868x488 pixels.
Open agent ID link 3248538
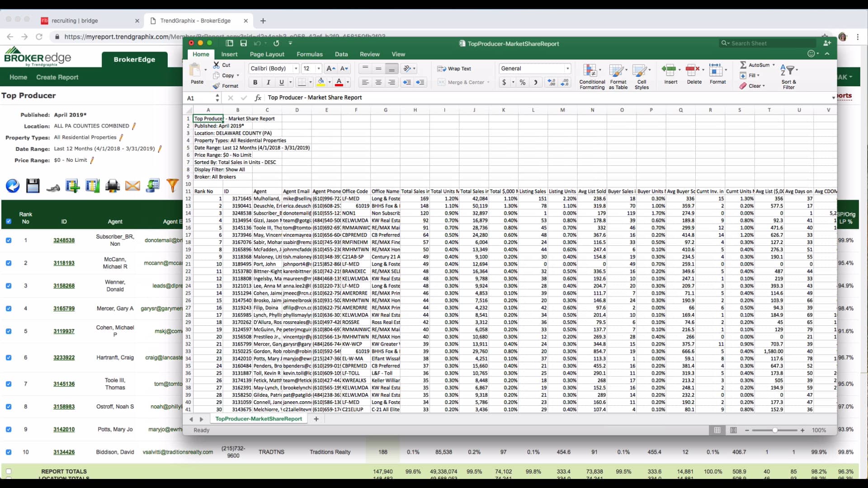pyautogui.click(x=64, y=240)
